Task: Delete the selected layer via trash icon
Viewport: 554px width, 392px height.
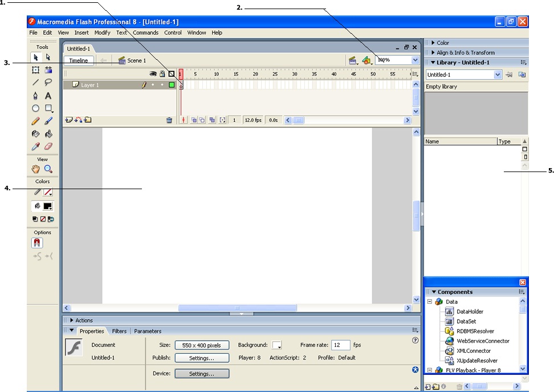Action: coord(169,120)
